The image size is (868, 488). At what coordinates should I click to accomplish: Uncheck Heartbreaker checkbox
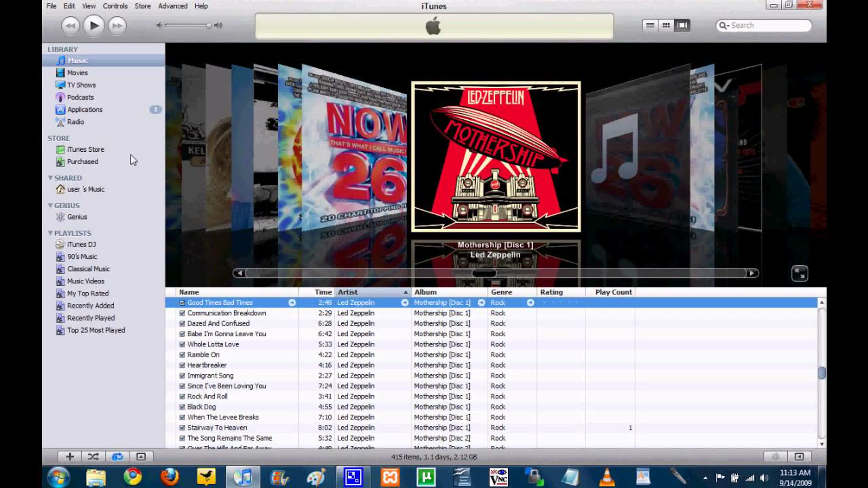point(182,365)
